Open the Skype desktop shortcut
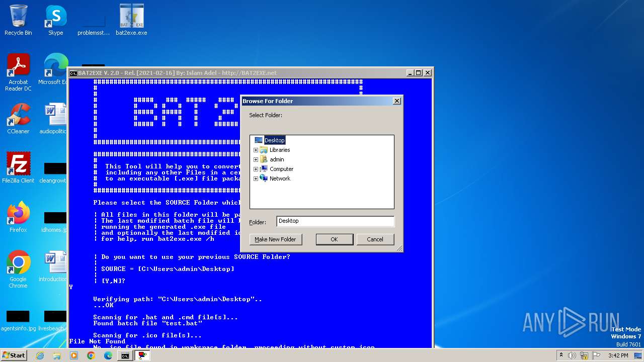The width and height of the screenshot is (644, 362). click(x=55, y=20)
